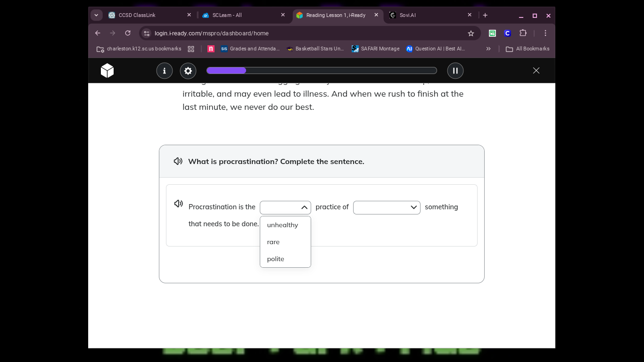Select 'unhealthy' from the dropdown list
This screenshot has width=644, height=362.
pos(282,225)
